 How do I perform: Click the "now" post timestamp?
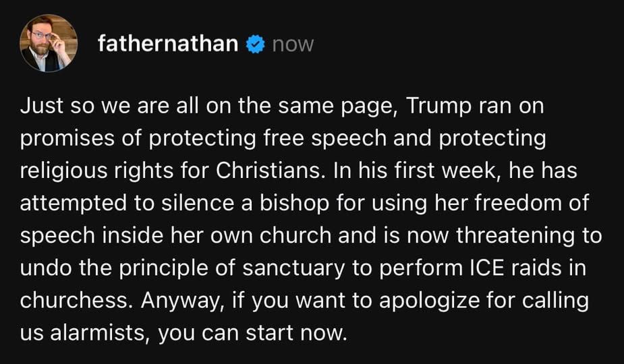pyautogui.click(x=293, y=44)
